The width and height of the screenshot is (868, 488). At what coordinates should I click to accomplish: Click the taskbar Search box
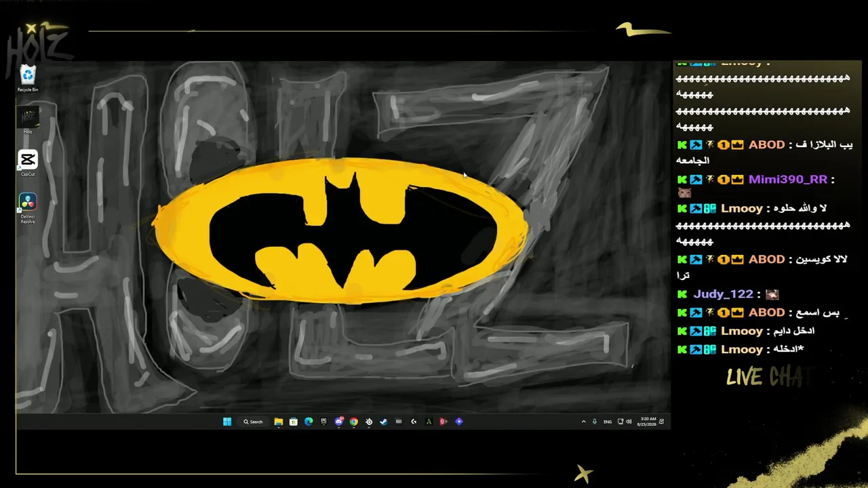[x=253, y=422]
